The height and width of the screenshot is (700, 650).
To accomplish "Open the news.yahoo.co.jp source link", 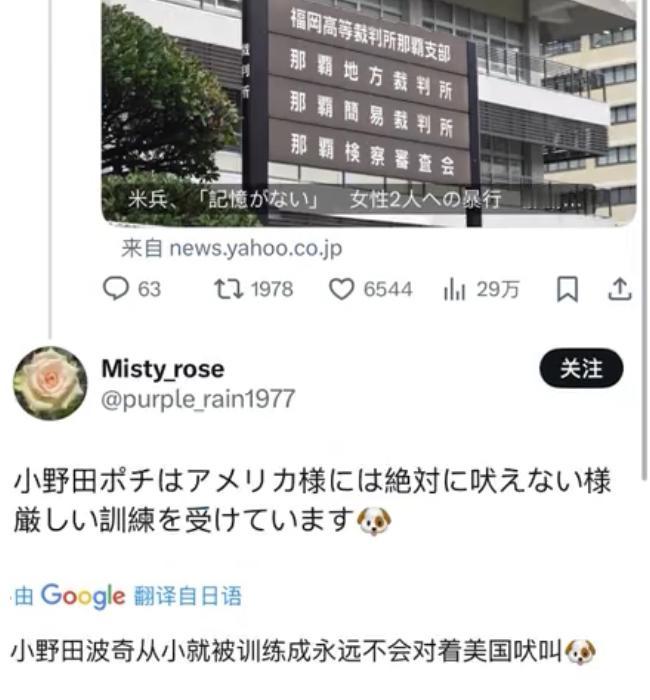I will [232, 248].
